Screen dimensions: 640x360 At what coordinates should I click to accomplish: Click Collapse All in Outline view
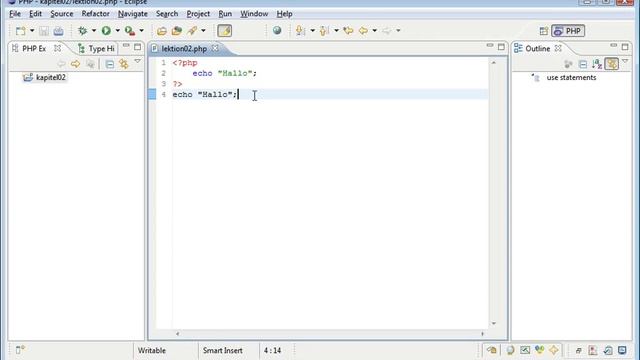(583, 64)
